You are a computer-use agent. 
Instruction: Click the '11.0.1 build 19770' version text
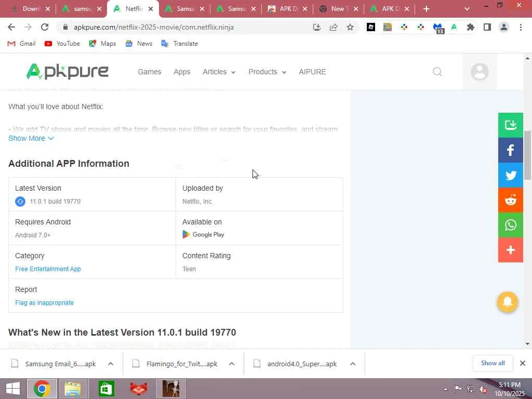pyautogui.click(x=55, y=202)
